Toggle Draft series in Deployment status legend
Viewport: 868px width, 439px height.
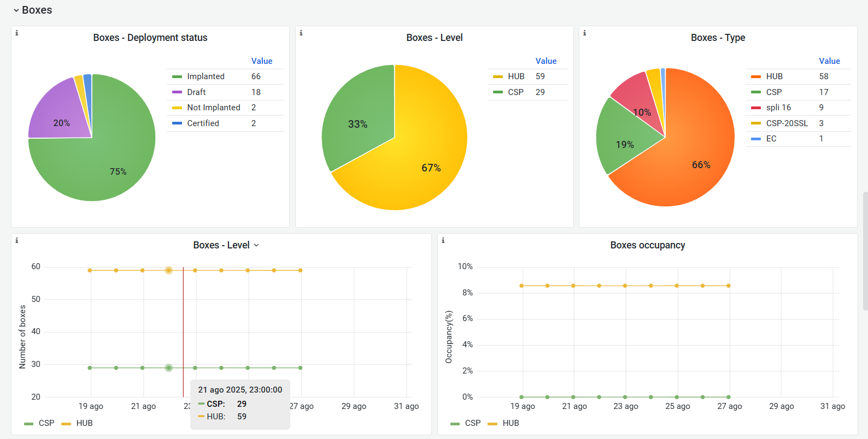[x=196, y=92]
